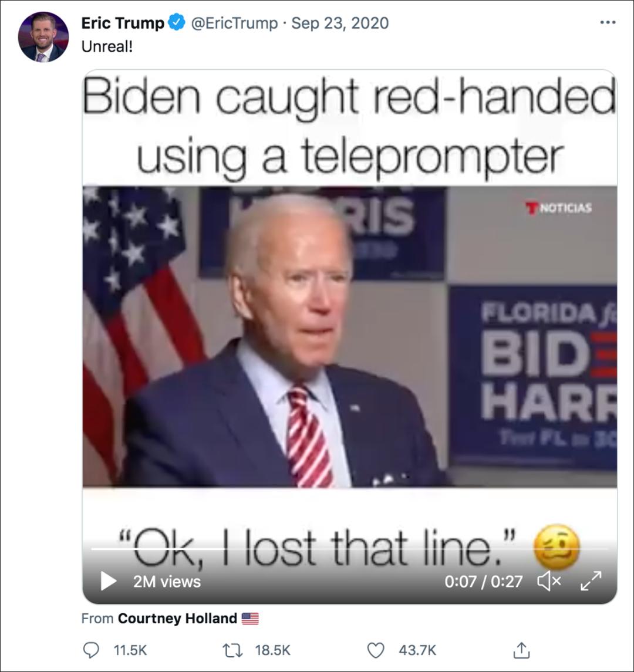Click Eric Trump's profile avatar
Image resolution: width=634 pixels, height=672 pixels.
point(43,37)
